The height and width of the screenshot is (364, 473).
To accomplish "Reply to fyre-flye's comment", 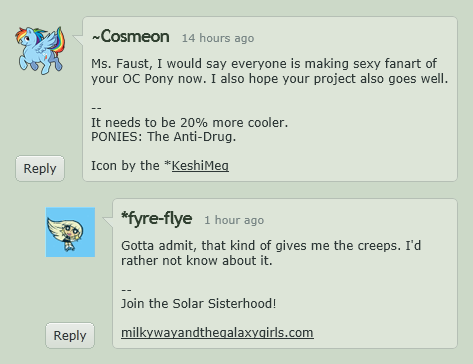I will click(x=70, y=335).
